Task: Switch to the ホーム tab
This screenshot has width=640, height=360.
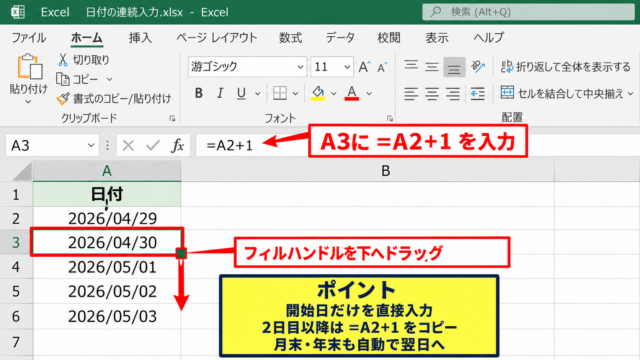Action: click(87, 38)
